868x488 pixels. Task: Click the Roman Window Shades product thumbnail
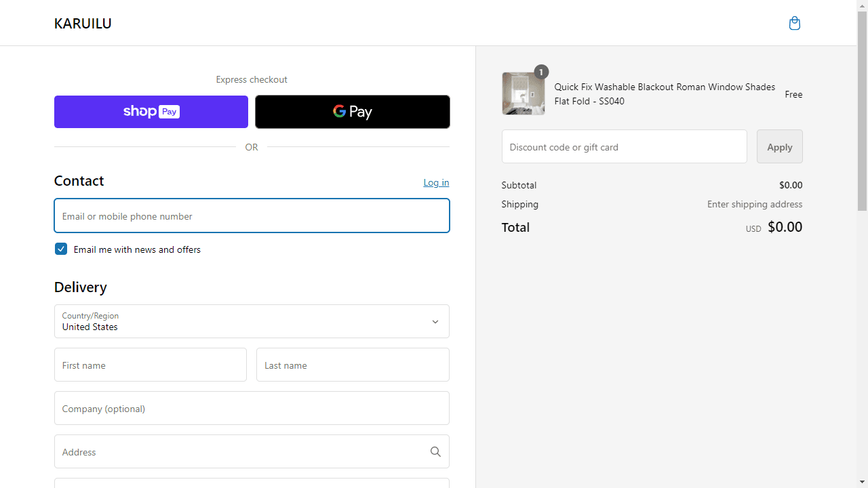[x=524, y=94]
